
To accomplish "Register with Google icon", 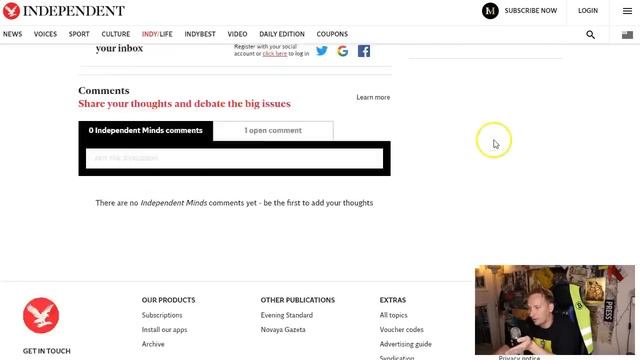I will [x=343, y=51].
